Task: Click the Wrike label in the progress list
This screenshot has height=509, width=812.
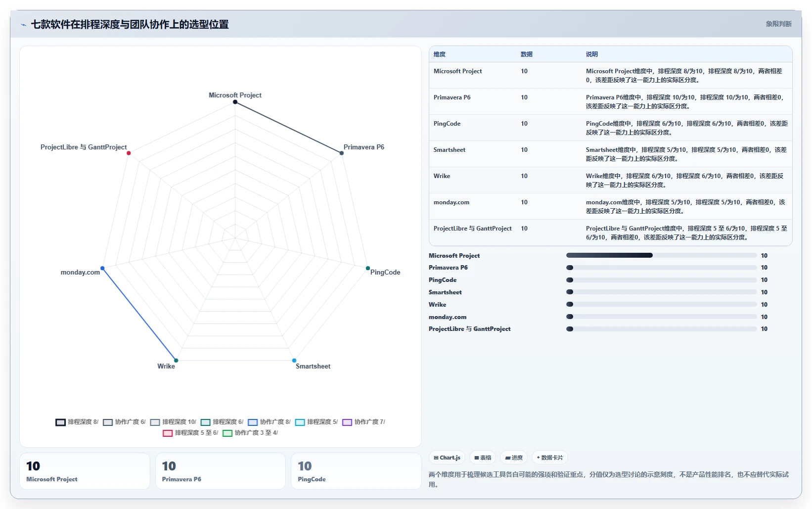Action: [437, 305]
